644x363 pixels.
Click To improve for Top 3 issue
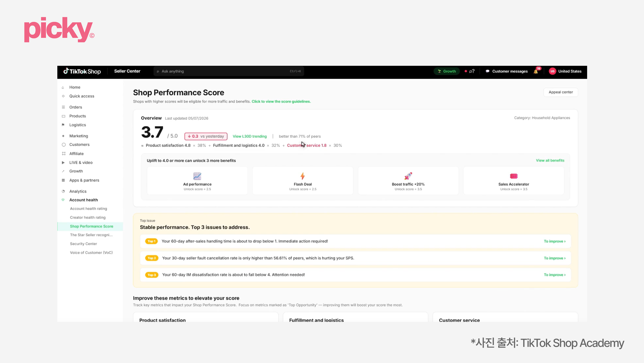555,275
